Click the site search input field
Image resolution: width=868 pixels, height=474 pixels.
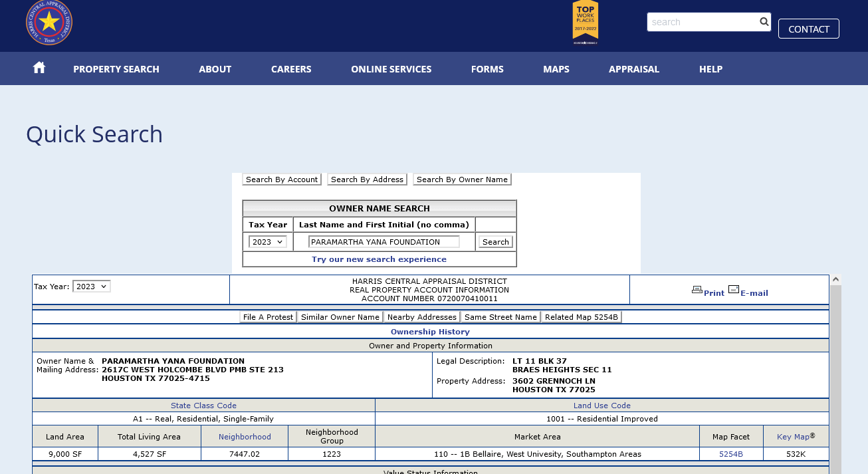703,22
